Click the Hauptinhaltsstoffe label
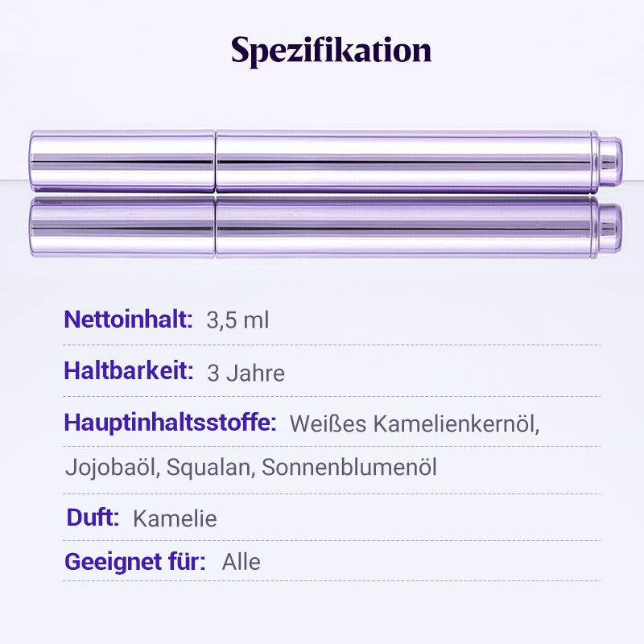 tap(170, 422)
